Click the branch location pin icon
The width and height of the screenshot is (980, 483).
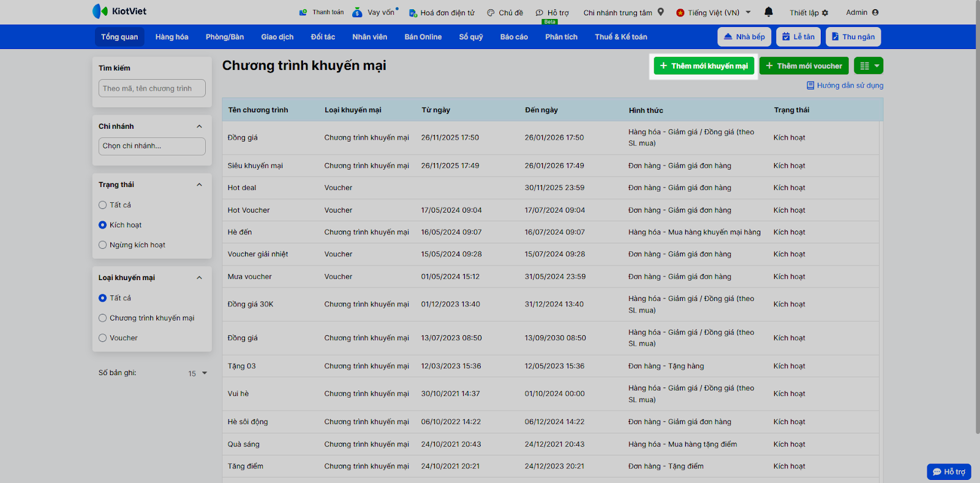(661, 12)
